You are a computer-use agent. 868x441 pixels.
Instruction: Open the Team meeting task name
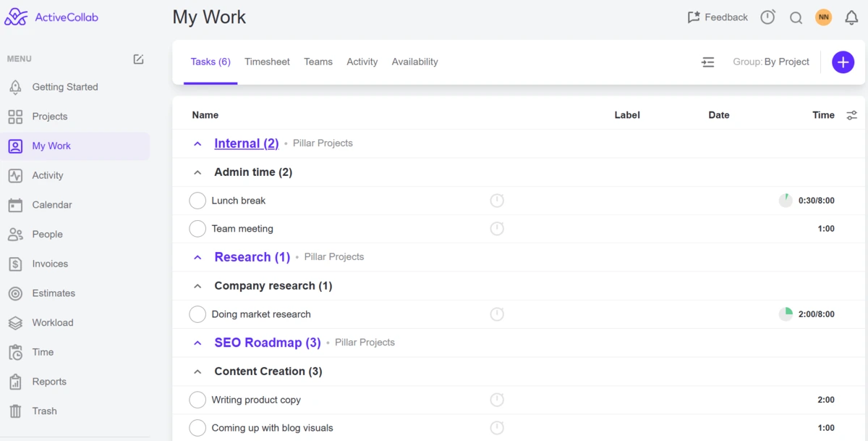(x=242, y=229)
